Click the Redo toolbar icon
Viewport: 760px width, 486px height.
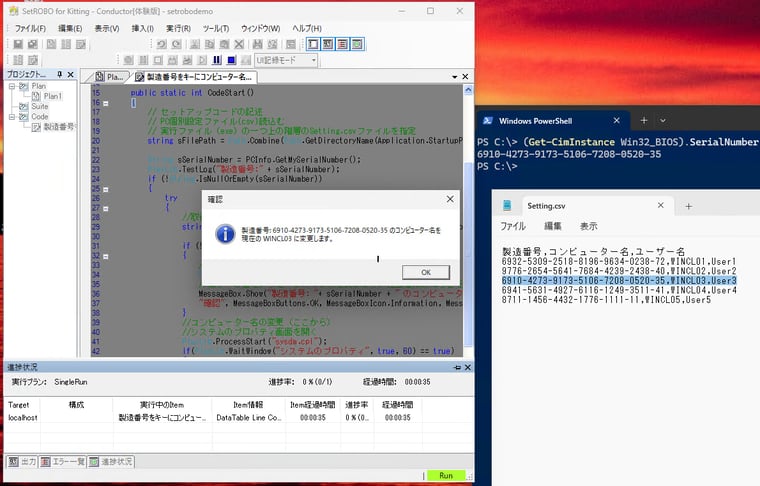pyautogui.click(x=176, y=44)
